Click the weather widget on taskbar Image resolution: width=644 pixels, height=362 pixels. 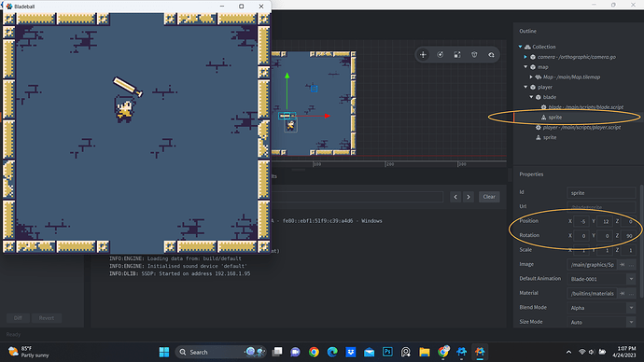tap(29, 352)
